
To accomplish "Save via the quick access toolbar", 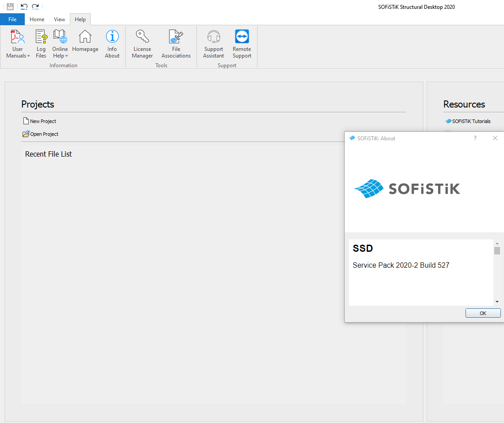I will pos(10,7).
